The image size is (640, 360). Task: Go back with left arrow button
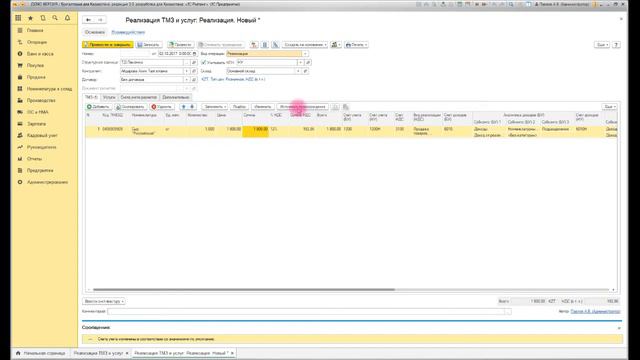point(89,20)
